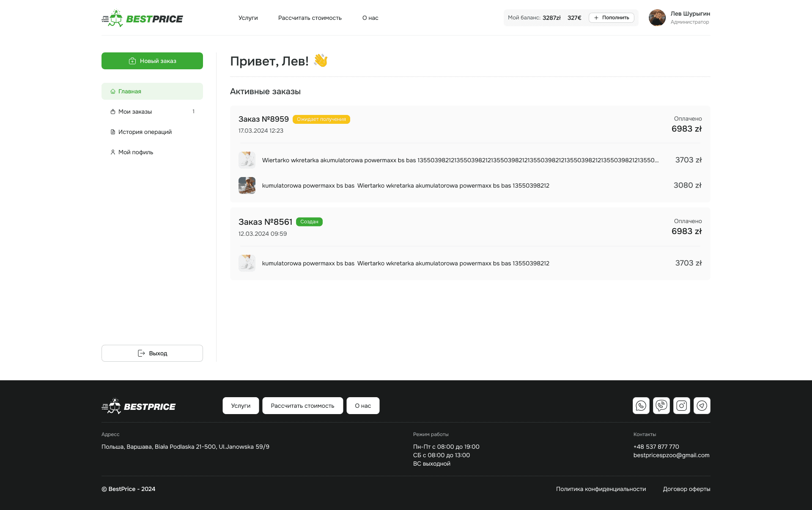Open Мой профиль sidebar item
Image resolution: width=812 pixels, height=510 pixels.
[135, 152]
